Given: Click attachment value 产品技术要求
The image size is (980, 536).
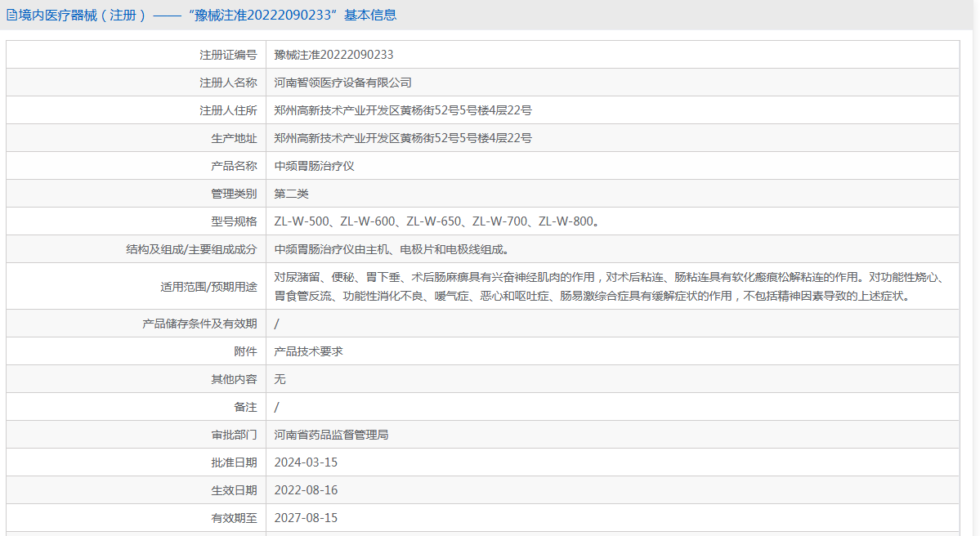Looking at the screenshot, I should [309, 351].
